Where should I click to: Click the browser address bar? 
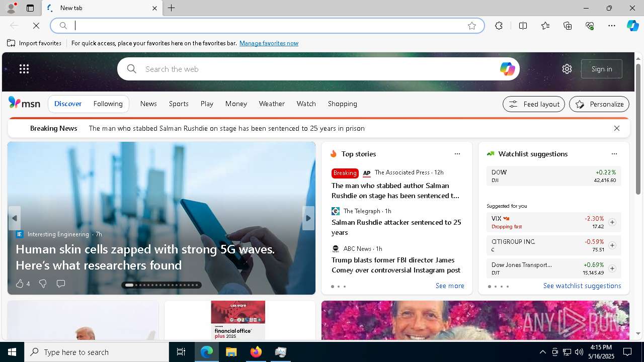click(267, 26)
